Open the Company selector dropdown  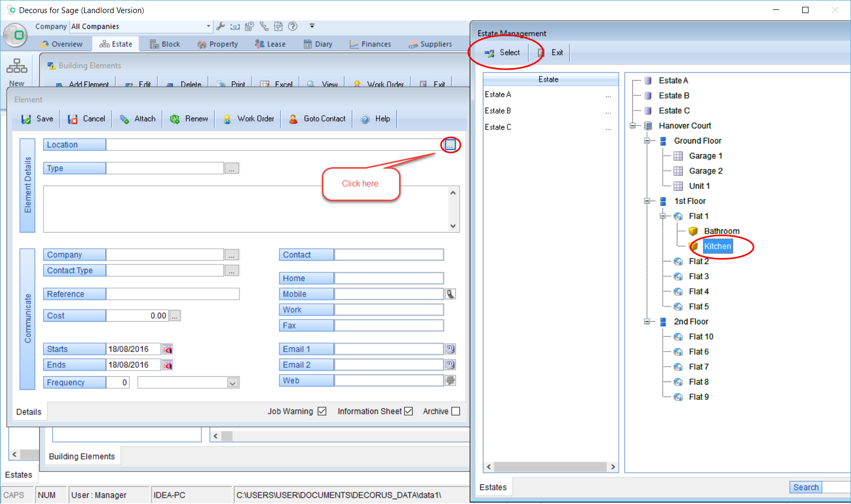208,26
